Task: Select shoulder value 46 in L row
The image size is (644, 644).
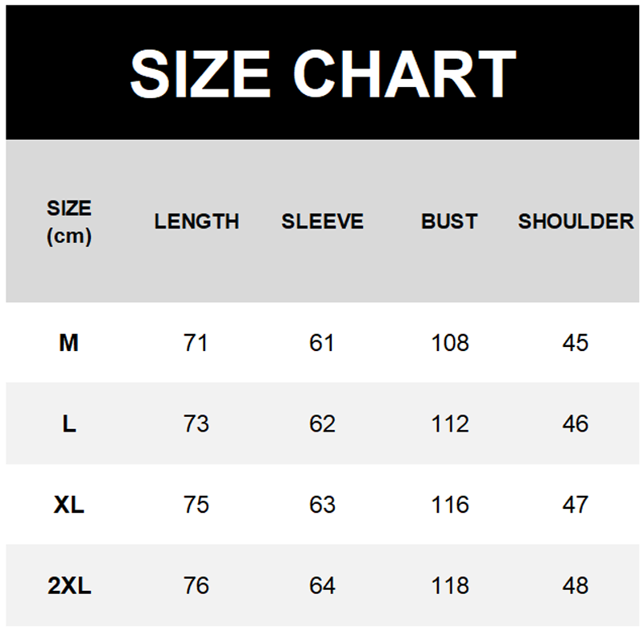Action: [576, 424]
